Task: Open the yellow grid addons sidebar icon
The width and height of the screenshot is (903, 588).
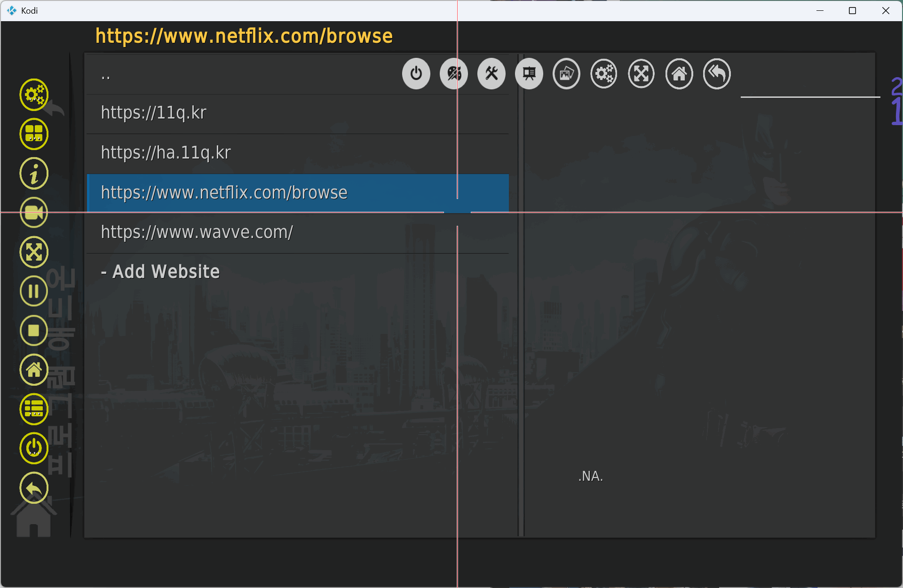Action: coord(34,134)
